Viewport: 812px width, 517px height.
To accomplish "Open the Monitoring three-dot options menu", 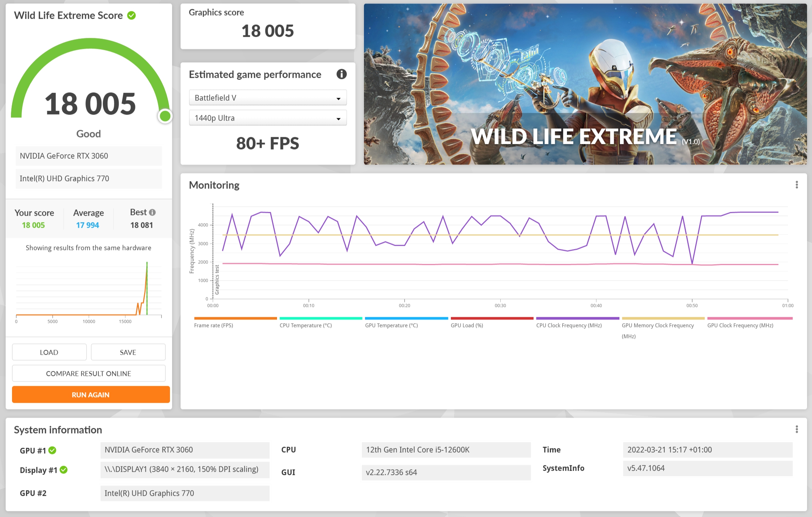I will pos(796,185).
